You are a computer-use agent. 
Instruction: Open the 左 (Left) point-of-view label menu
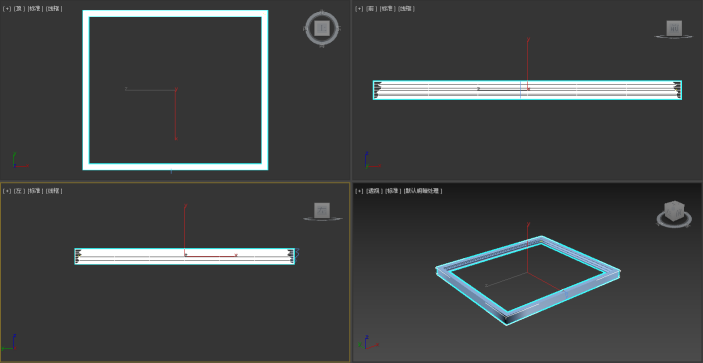point(20,191)
